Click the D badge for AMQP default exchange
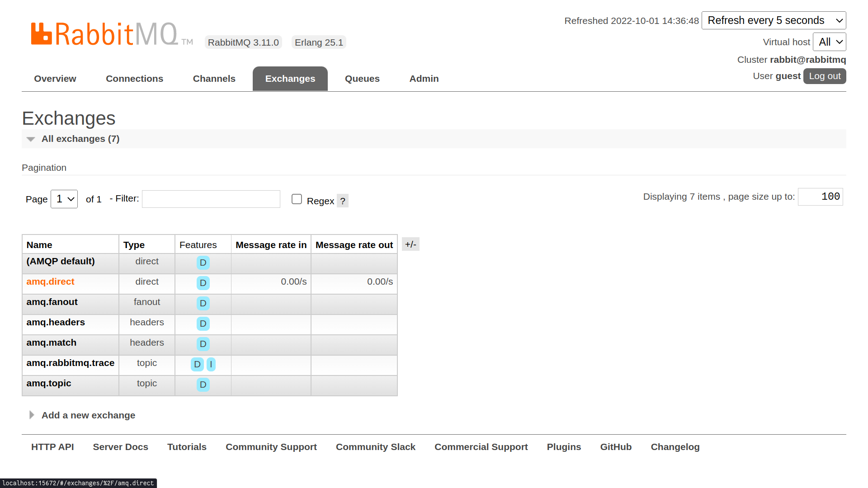Screen dimensions: 868x488 point(203,263)
